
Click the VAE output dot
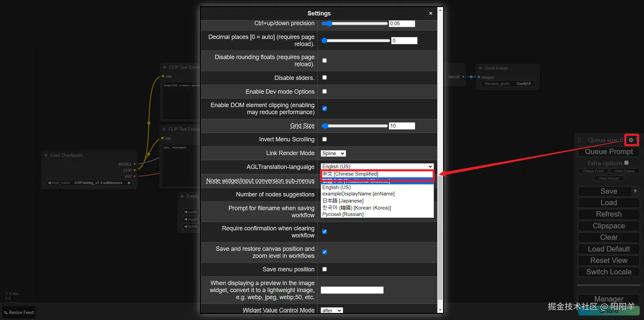(x=135, y=176)
